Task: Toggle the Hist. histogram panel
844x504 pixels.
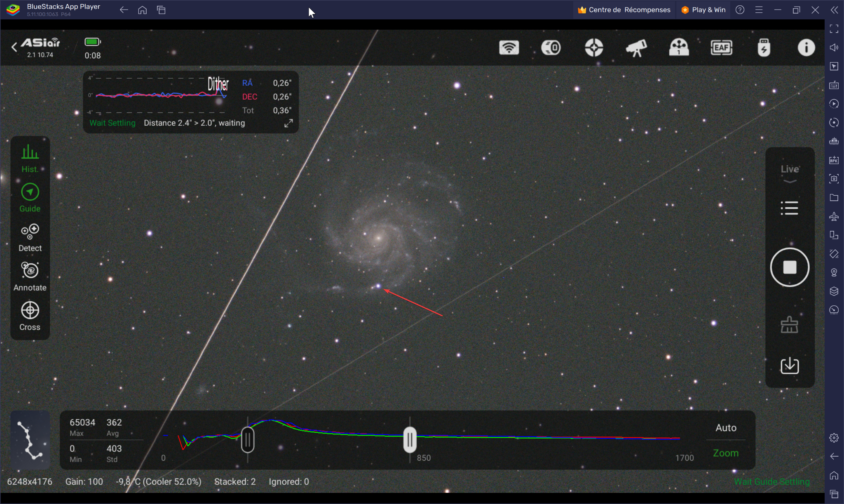Action: click(30, 158)
